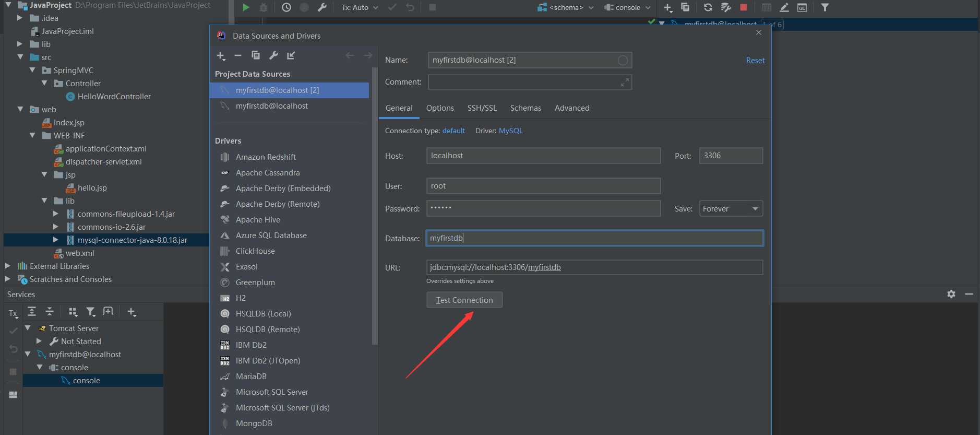Screen dimensions: 980x435
Task: Collapse Tomcat Server in Services tree
Action: click(x=28, y=328)
